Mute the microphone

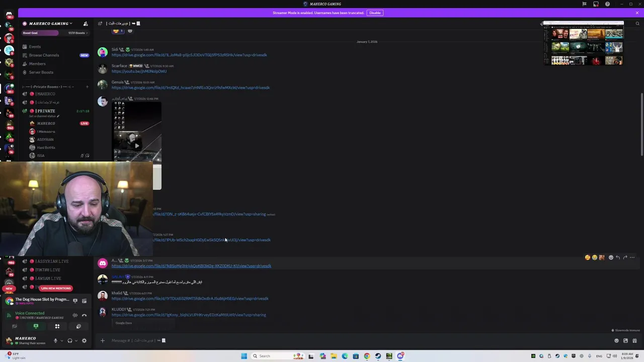click(x=55, y=340)
